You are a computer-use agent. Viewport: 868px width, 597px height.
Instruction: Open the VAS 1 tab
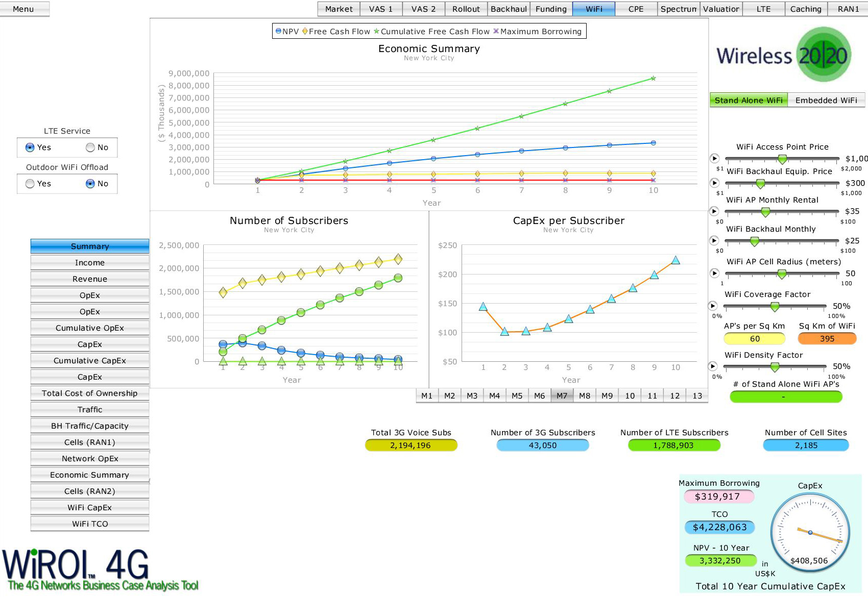pyautogui.click(x=381, y=9)
